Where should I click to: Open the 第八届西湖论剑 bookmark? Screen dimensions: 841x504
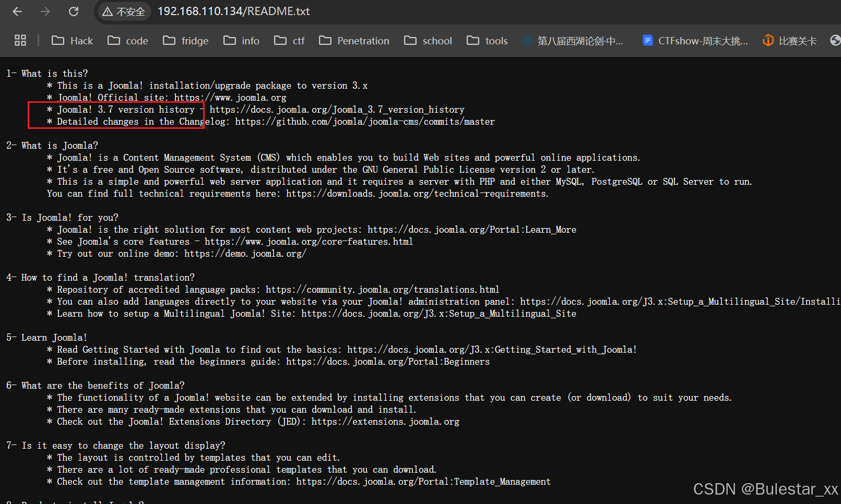[573, 41]
